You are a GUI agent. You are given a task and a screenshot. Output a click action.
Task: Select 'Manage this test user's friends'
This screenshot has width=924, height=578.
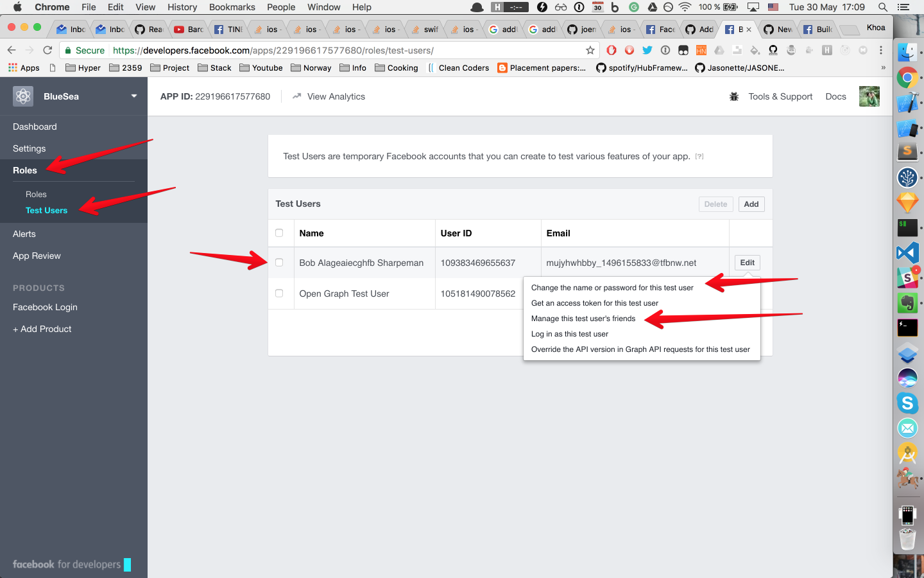(x=583, y=319)
